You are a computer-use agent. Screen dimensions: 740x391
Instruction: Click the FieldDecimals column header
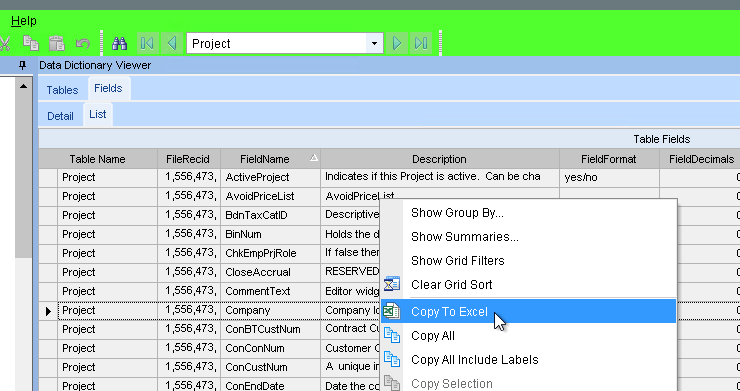coord(700,159)
